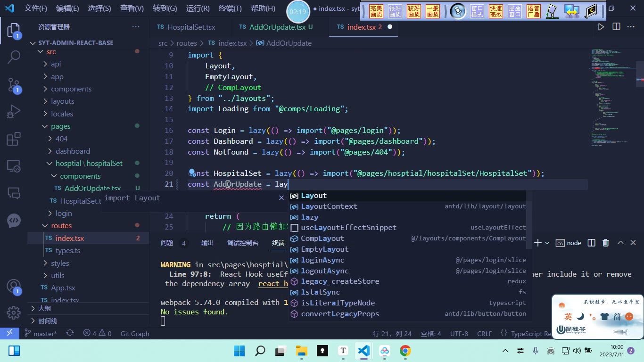Switch to the HospitalSet.tsx editor tab

(x=190, y=27)
